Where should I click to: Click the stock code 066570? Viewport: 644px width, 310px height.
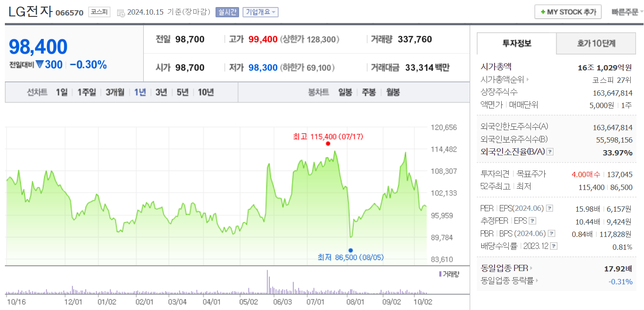[x=69, y=13]
